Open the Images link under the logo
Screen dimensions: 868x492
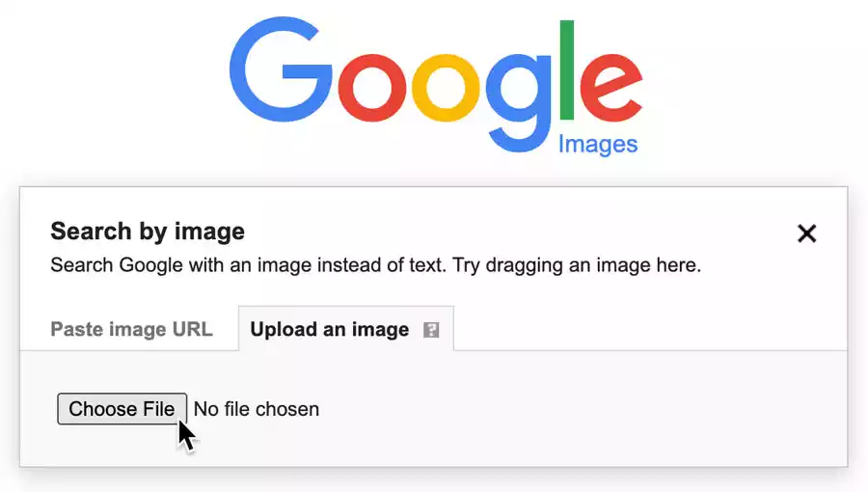click(x=598, y=145)
